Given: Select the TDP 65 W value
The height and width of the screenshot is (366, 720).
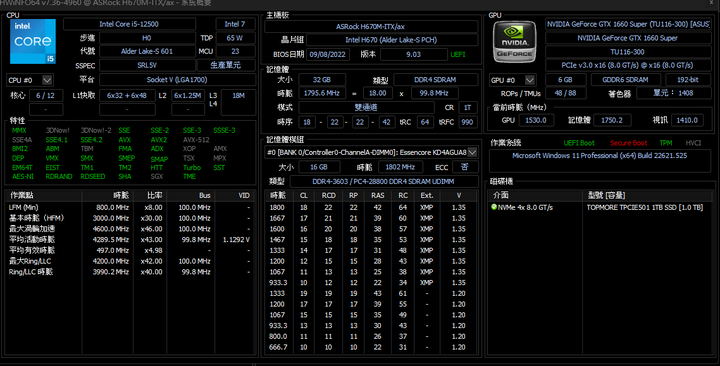Looking at the screenshot, I should click(235, 38).
